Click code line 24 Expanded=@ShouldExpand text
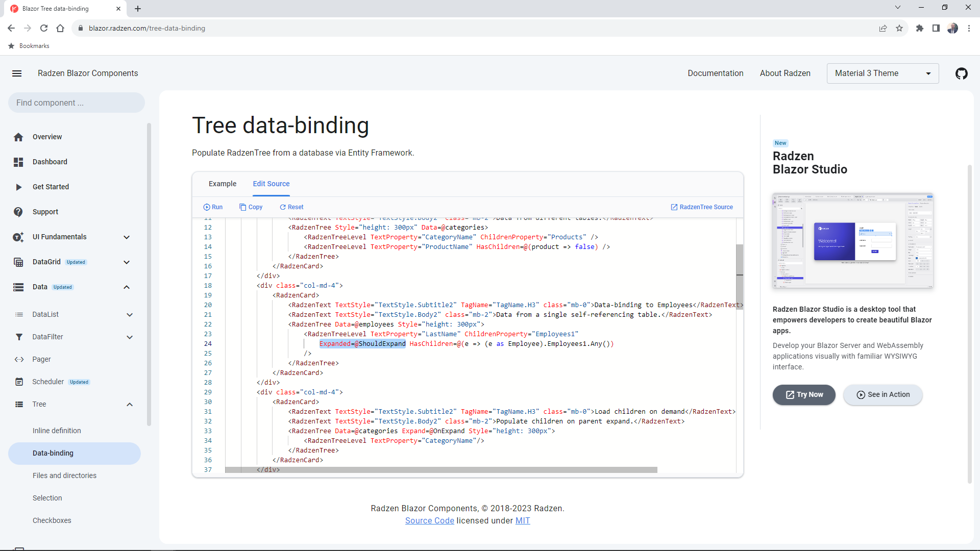 point(362,344)
